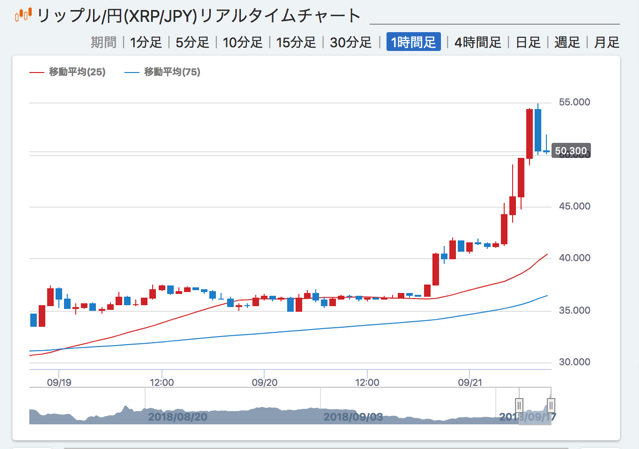The image size is (639, 449).
Task: Switch to 10分足 chart interval
Action: pos(242,42)
